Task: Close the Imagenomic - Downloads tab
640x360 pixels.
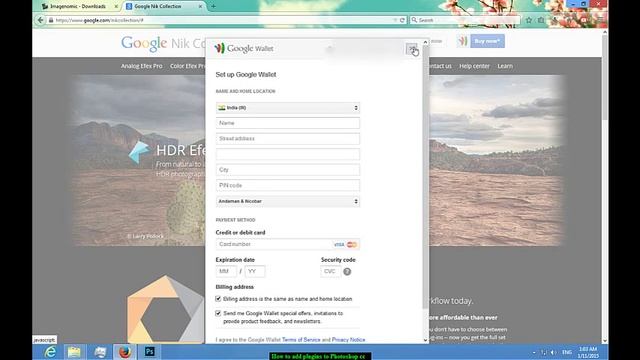Action: 116,7
